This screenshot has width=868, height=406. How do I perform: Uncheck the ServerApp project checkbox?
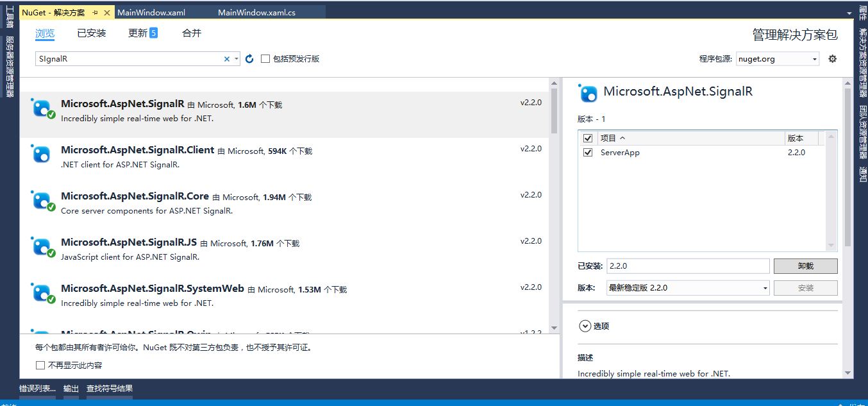pos(588,153)
